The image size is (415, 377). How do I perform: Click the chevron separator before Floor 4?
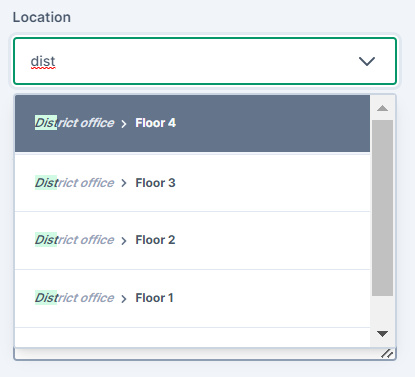tap(124, 124)
